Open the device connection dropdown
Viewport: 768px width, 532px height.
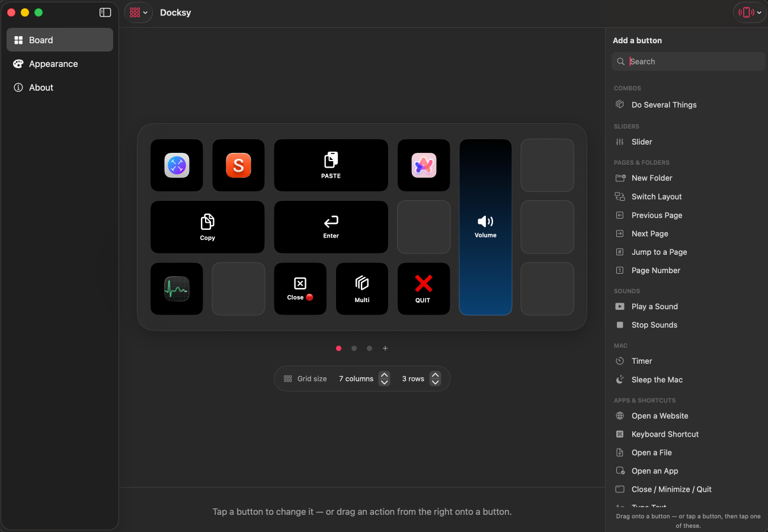(750, 12)
